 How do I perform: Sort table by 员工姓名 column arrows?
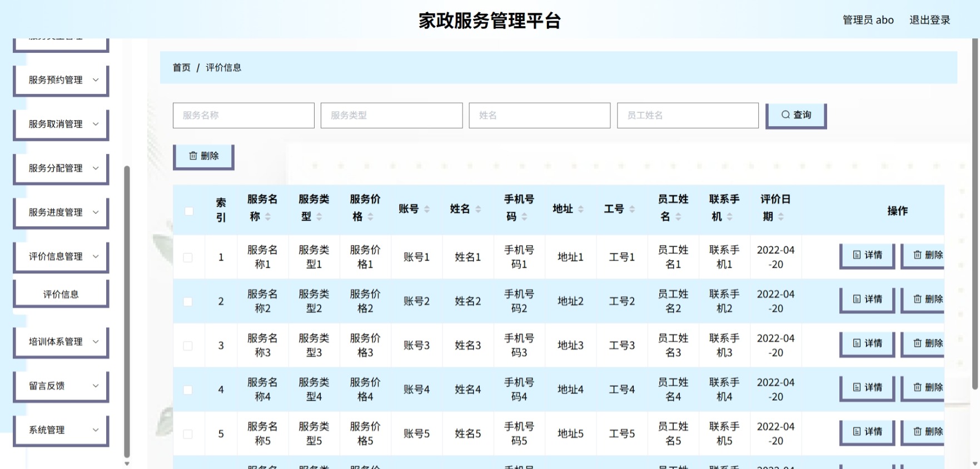pos(678,217)
